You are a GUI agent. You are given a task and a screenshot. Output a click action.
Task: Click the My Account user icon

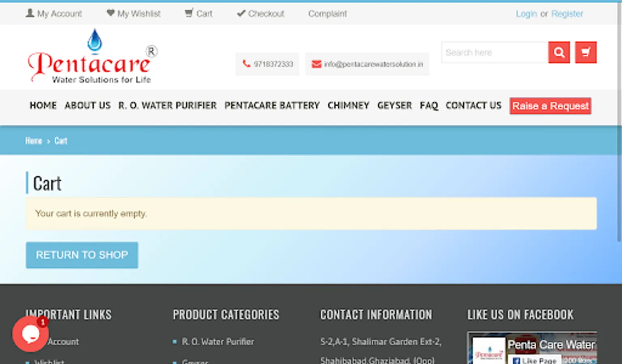[x=30, y=13]
